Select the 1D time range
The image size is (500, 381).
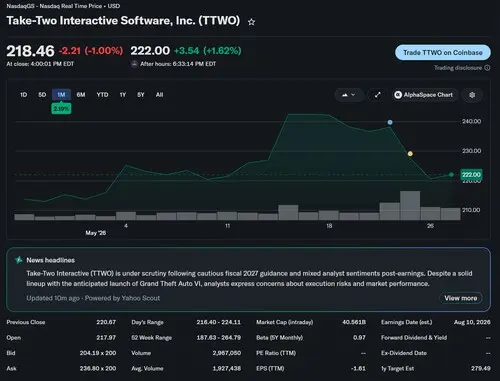[23, 95]
